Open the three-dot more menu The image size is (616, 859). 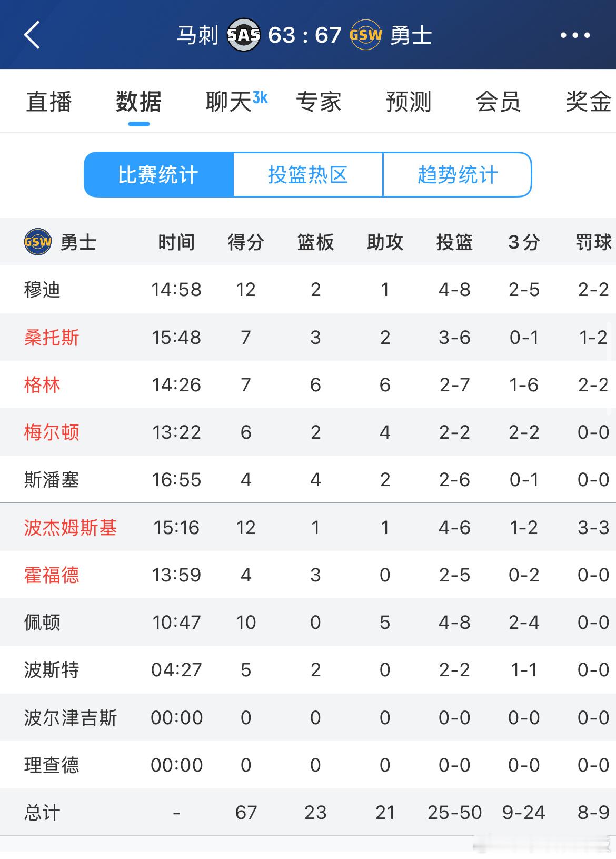click(575, 35)
